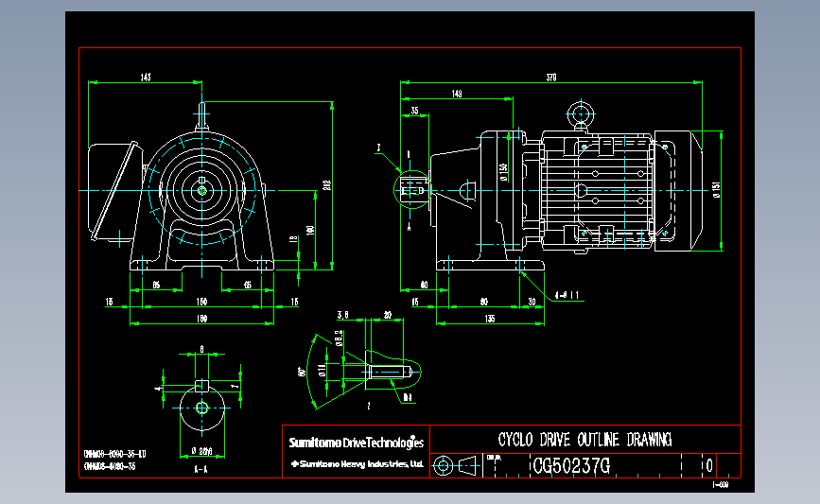Select the 'M4' thread callout

coord(408,398)
